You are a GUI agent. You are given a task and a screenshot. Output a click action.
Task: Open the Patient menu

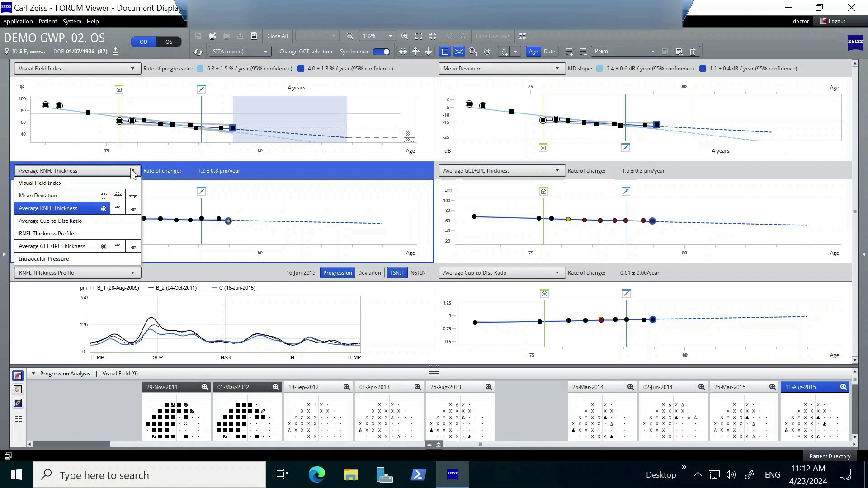(x=48, y=21)
